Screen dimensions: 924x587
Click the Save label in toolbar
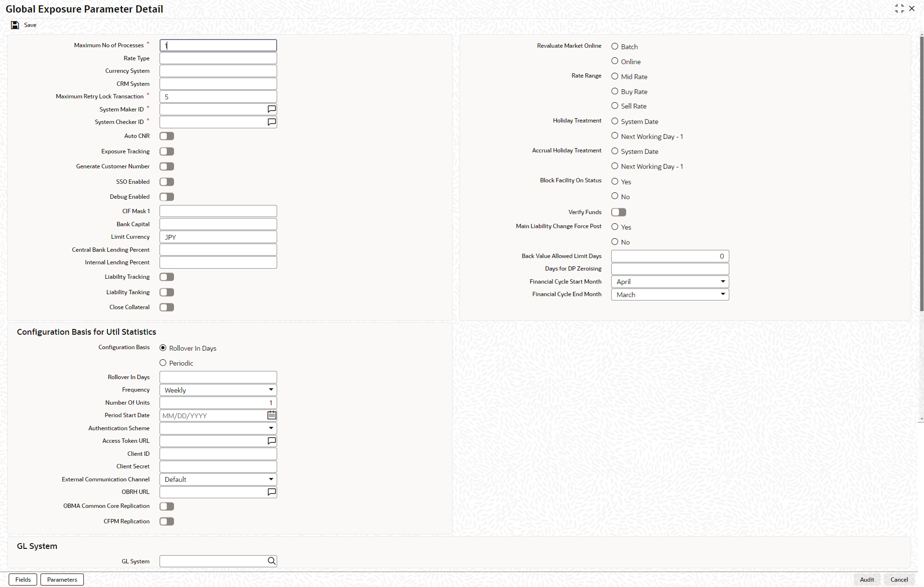coord(30,25)
